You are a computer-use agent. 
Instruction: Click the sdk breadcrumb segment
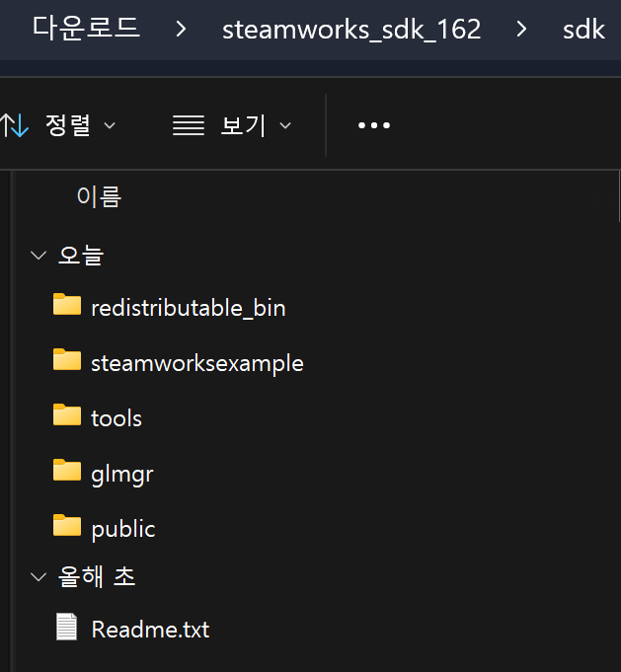(583, 30)
